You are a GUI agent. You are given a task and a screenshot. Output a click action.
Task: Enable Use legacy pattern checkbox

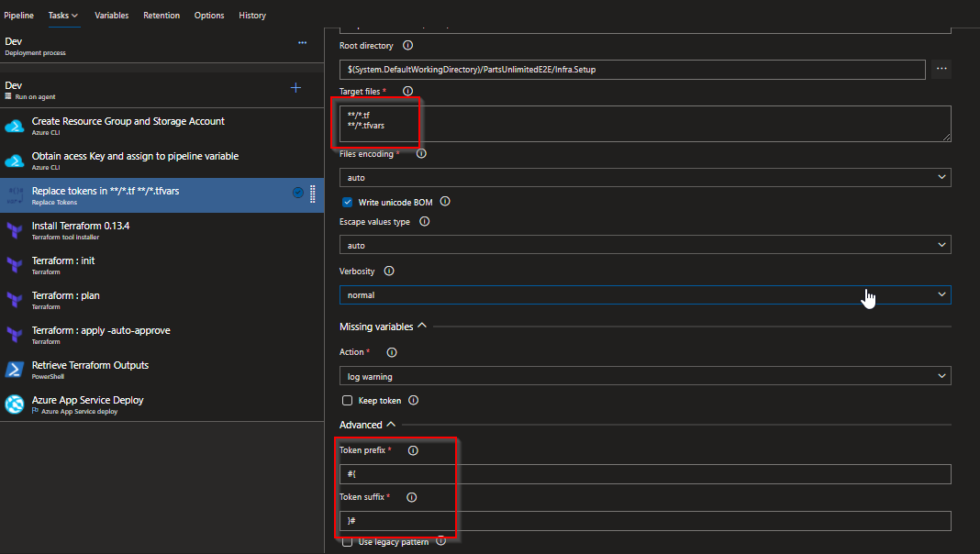click(x=348, y=541)
